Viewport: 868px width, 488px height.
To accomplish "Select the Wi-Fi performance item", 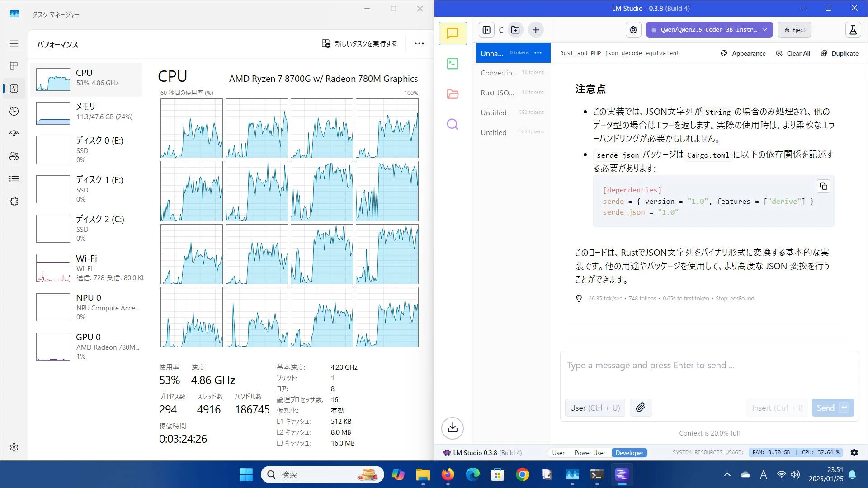I will (86, 268).
